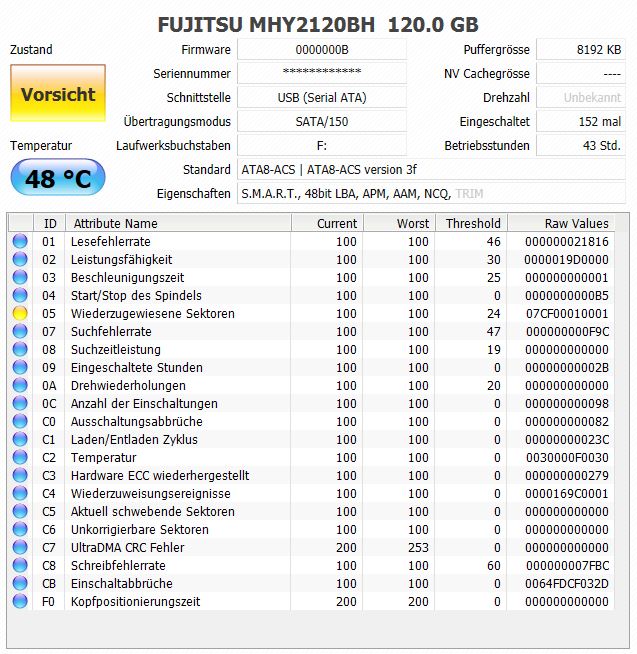Click raw value 0030000F0030 of Temperatur
Image resolution: width=637 pixels, height=654 pixels.
click(x=567, y=458)
